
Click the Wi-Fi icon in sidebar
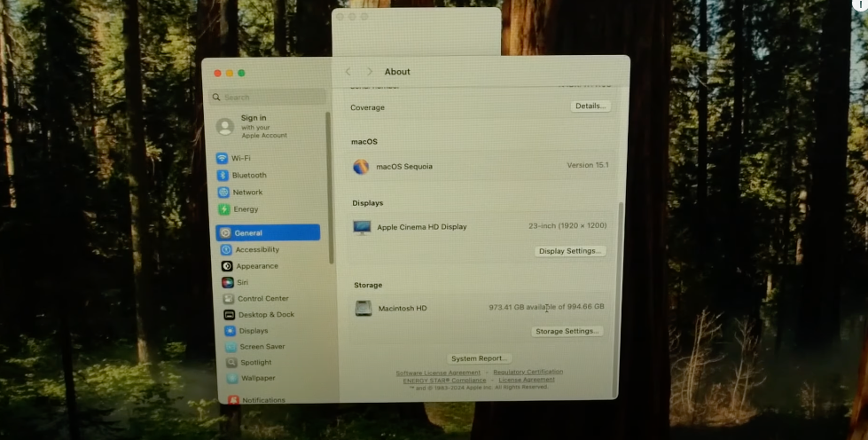pyautogui.click(x=222, y=158)
